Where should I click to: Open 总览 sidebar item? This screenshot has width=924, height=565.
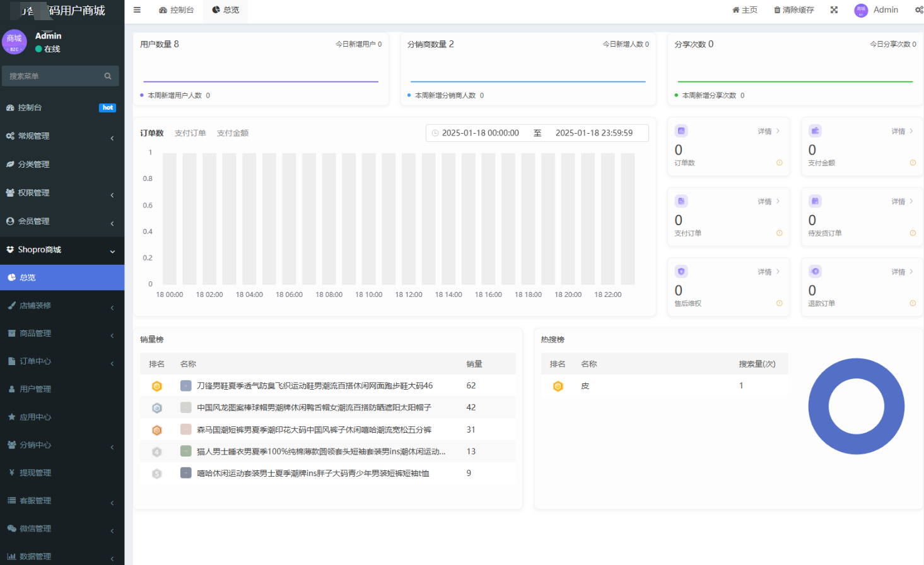(62, 277)
